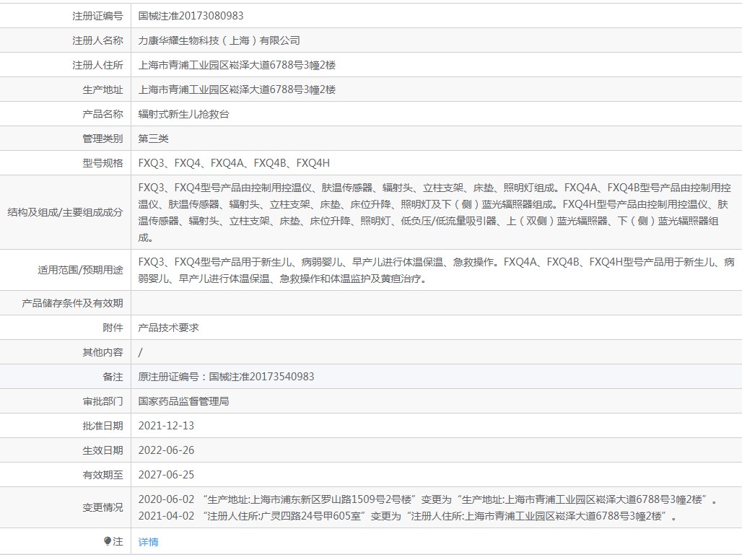Select effective date 2022-06-26

[x=166, y=450]
